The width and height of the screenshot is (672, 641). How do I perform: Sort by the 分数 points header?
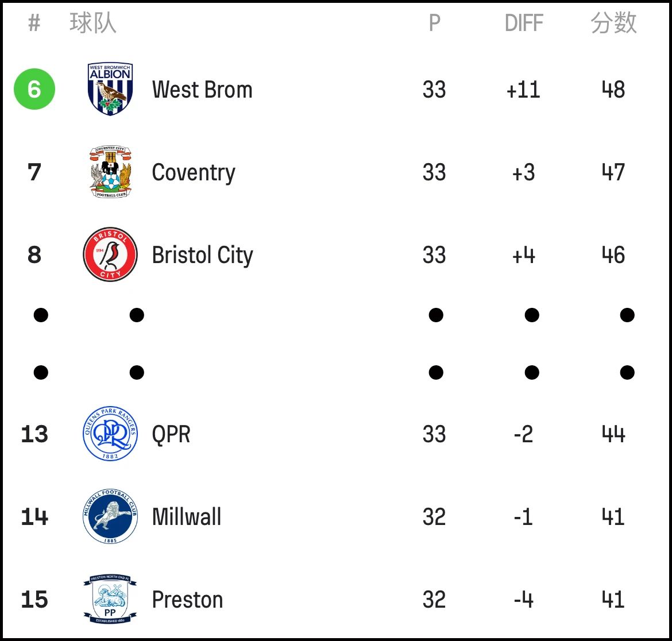click(x=614, y=23)
